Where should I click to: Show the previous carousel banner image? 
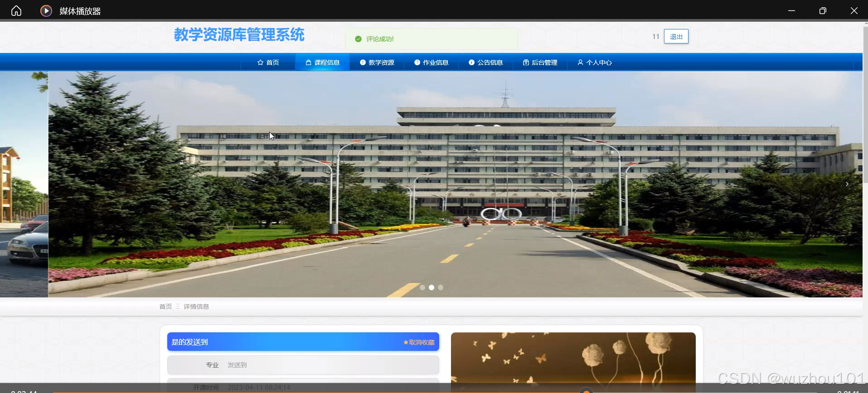(x=15, y=184)
